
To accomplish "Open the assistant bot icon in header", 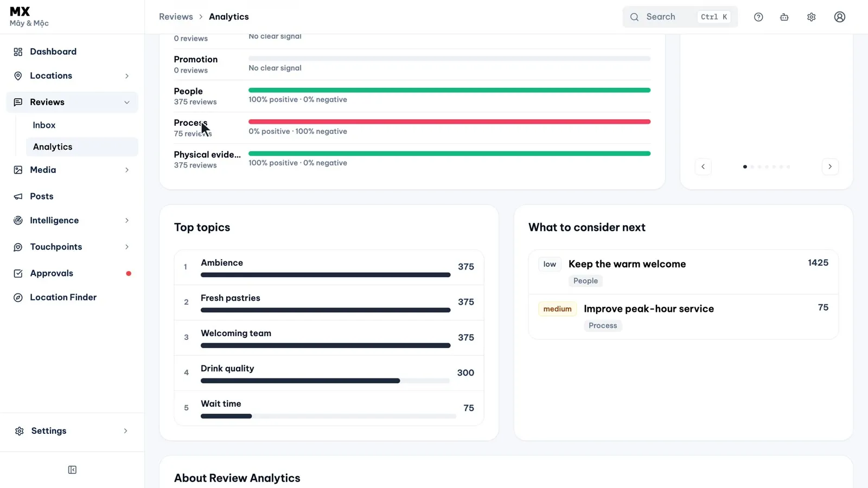I will coord(784,17).
